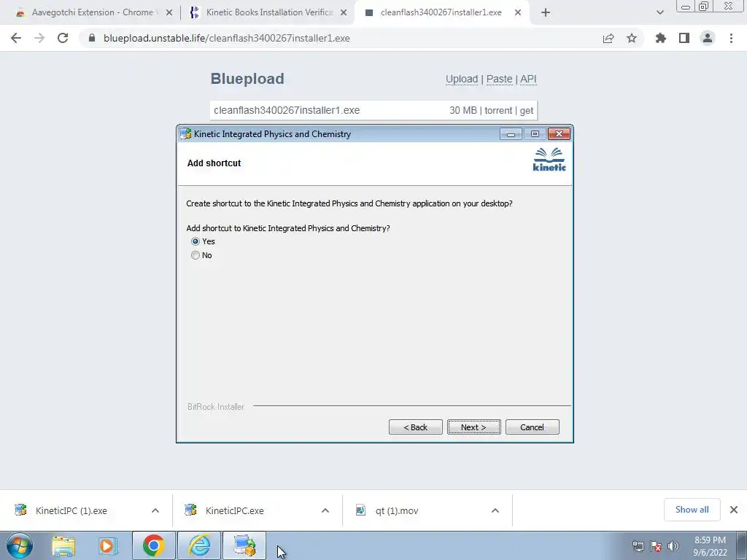This screenshot has width=747, height=560.
Task: Click the share page icon
Action: coord(608,38)
